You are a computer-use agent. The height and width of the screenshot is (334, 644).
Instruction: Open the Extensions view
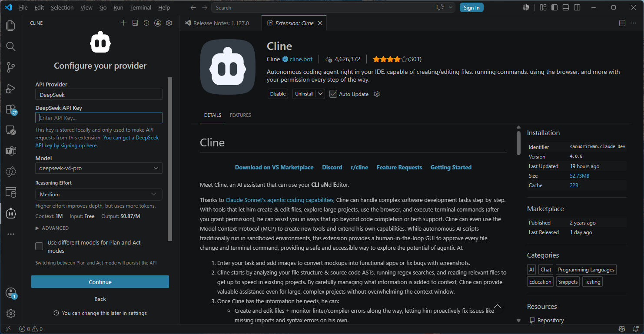pos(11,109)
